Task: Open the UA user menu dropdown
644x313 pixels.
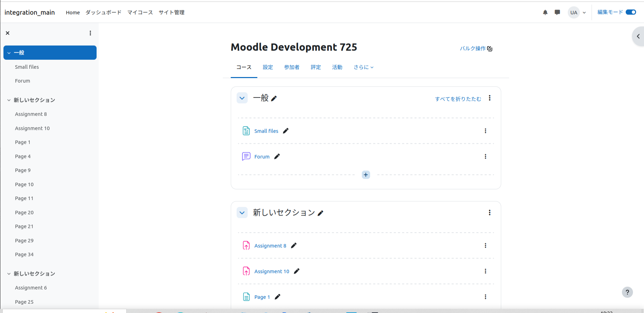Action: 577,12
